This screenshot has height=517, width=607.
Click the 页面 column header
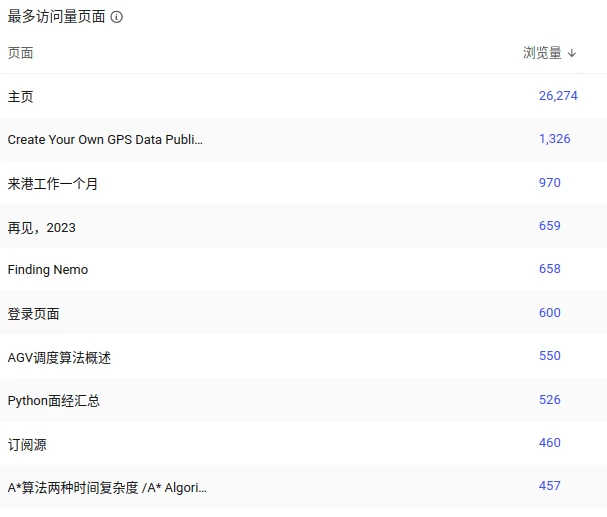tap(21, 53)
